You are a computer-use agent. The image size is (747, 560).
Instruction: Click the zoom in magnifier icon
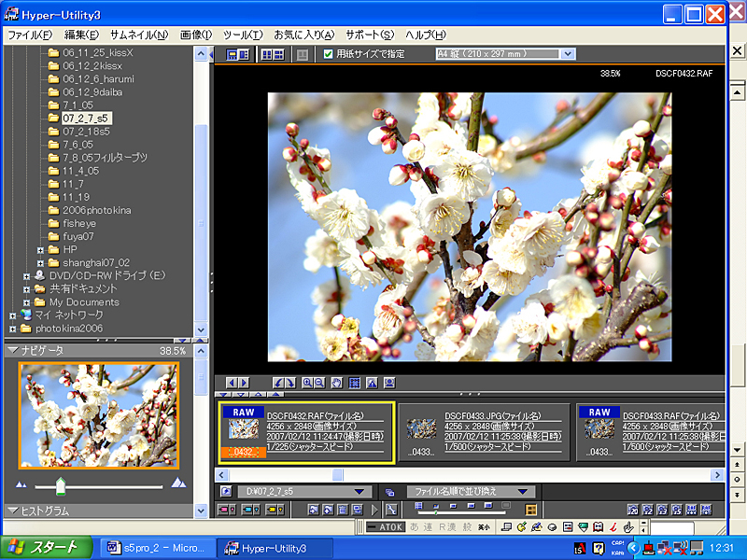[x=307, y=383]
